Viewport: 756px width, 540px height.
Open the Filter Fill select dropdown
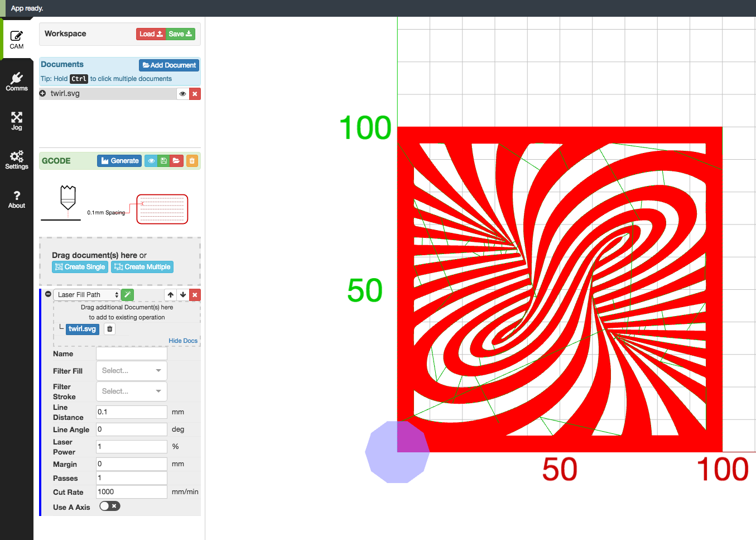point(131,371)
